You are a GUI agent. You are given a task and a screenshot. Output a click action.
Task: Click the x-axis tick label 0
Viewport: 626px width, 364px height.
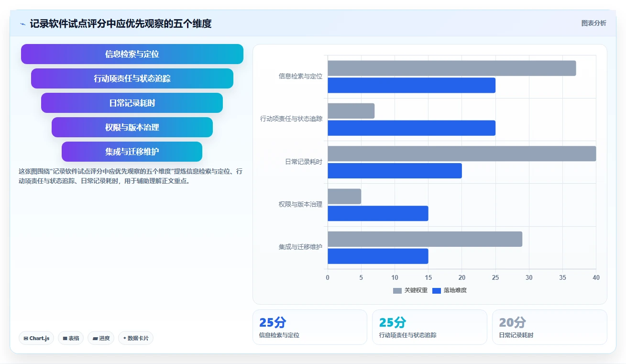pos(328,277)
